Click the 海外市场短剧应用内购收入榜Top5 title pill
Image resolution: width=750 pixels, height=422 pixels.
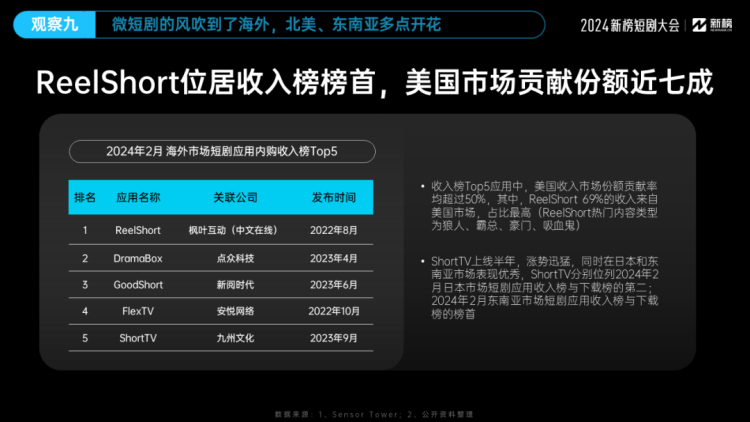[221, 152]
